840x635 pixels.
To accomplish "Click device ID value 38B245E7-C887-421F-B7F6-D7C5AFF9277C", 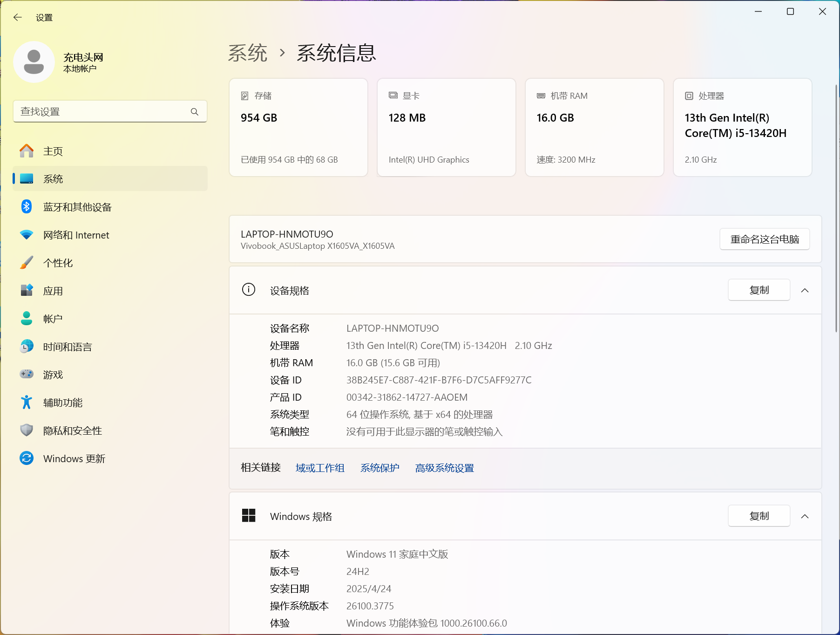I will click(439, 380).
